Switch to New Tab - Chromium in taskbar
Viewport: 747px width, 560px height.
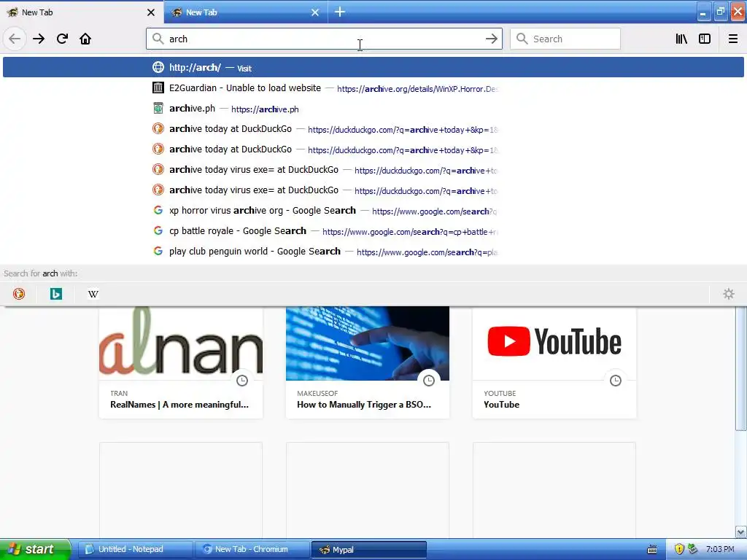click(252, 549)
